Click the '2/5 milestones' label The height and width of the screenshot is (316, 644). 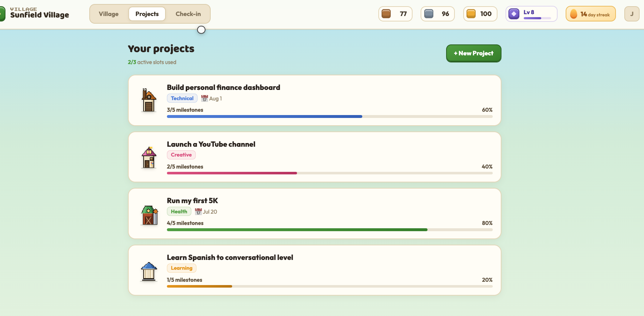[185, 167]
